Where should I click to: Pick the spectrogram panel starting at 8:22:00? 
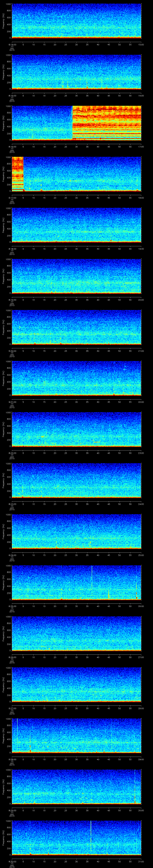(x=76, y=429)
